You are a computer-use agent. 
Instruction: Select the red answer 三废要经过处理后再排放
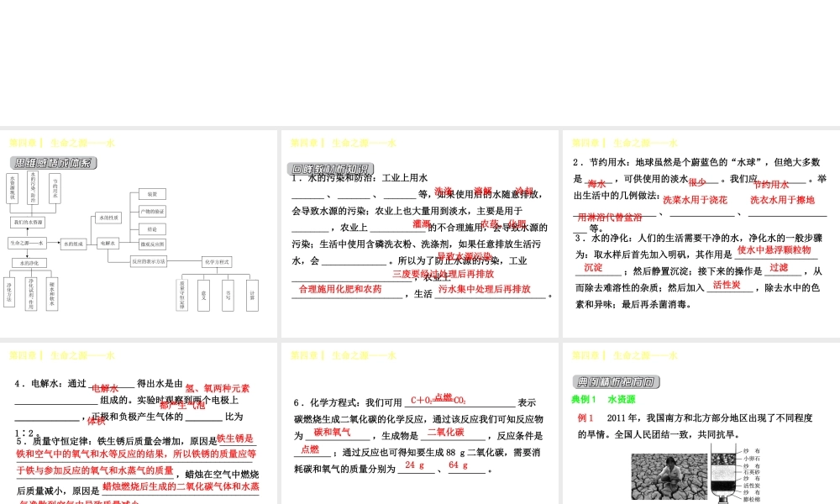[x=443, y=274]
